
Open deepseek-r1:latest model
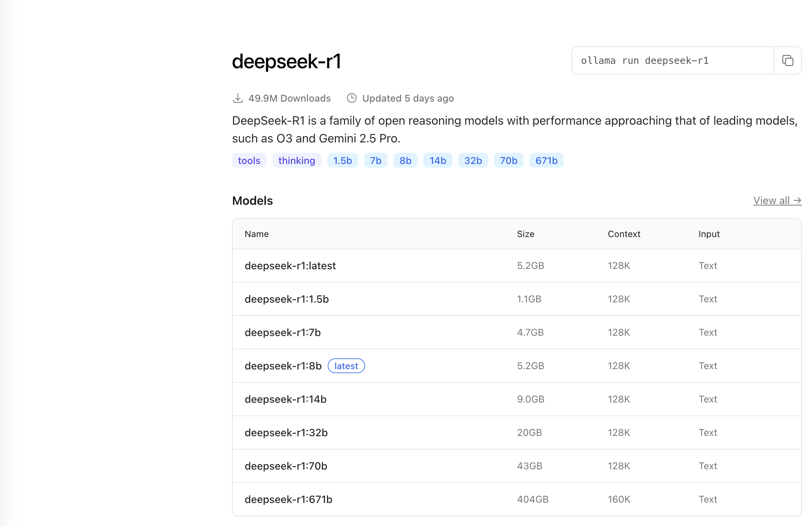click(x=290, y=266)
